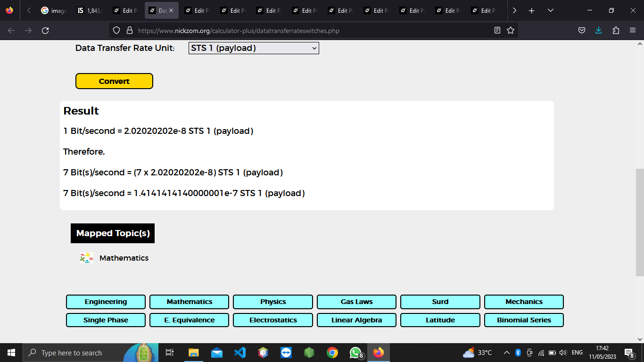
Task: Open the Latitude button
Action: (440, 320)
